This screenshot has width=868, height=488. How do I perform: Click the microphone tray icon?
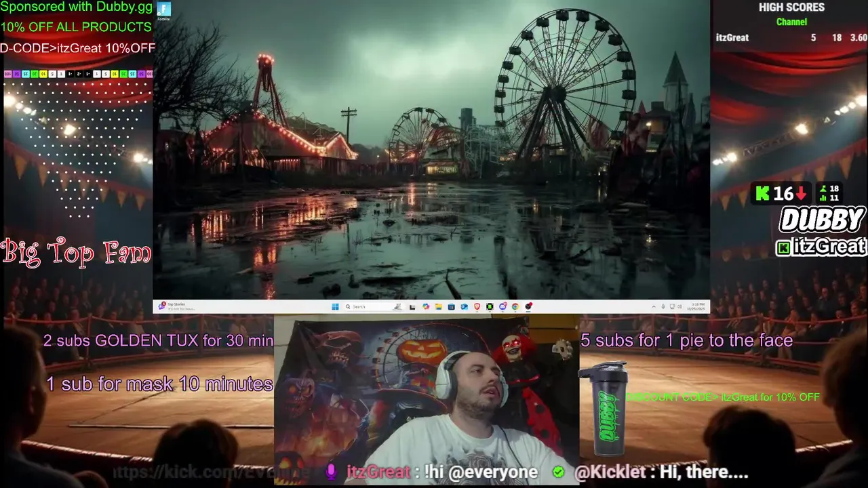(663, 306)
